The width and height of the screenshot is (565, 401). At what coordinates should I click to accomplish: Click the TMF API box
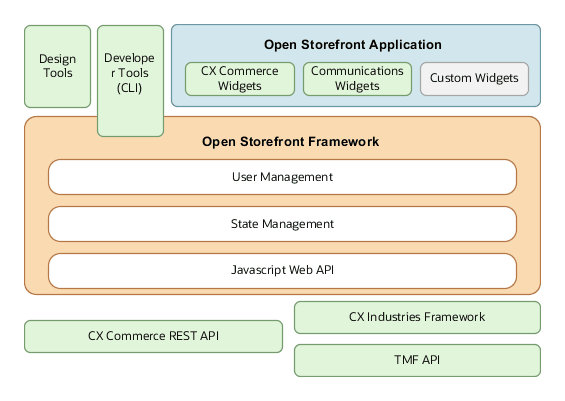tap(417, 361)
